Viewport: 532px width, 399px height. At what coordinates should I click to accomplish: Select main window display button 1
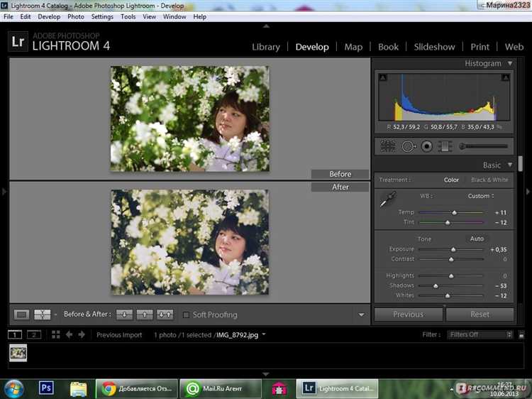(x=15, y=335)
